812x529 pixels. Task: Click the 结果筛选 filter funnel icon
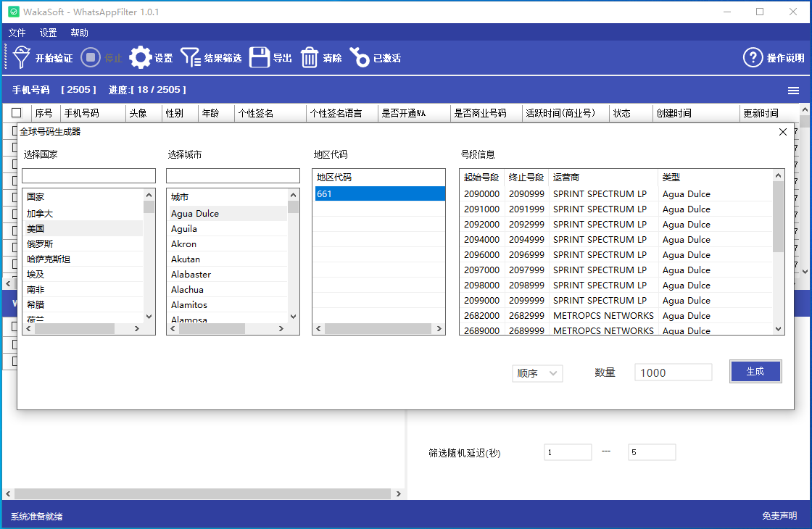pyautogui.click(x=191, y=57)
